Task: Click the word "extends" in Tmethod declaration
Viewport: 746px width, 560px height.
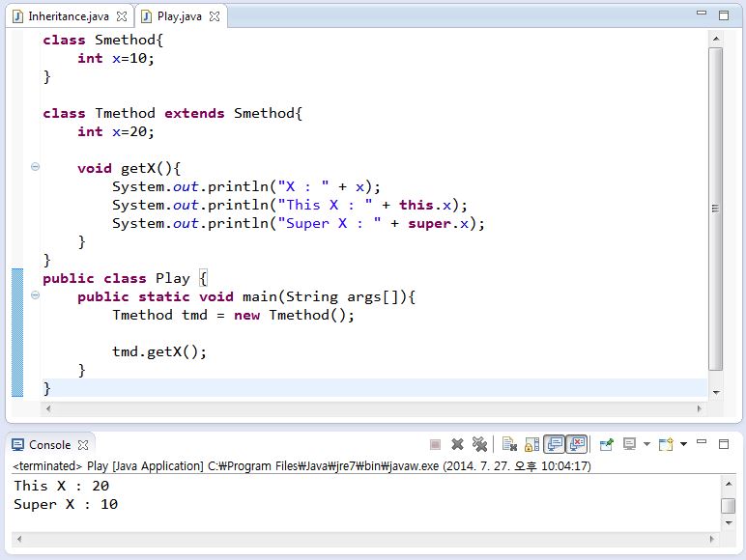Action: point(194,114)
